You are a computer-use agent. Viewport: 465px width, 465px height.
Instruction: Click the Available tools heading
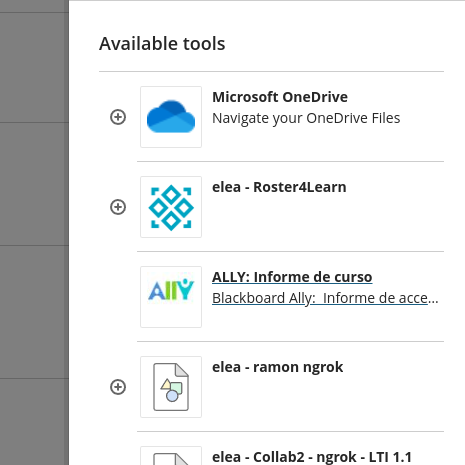[x=162, y=44]
